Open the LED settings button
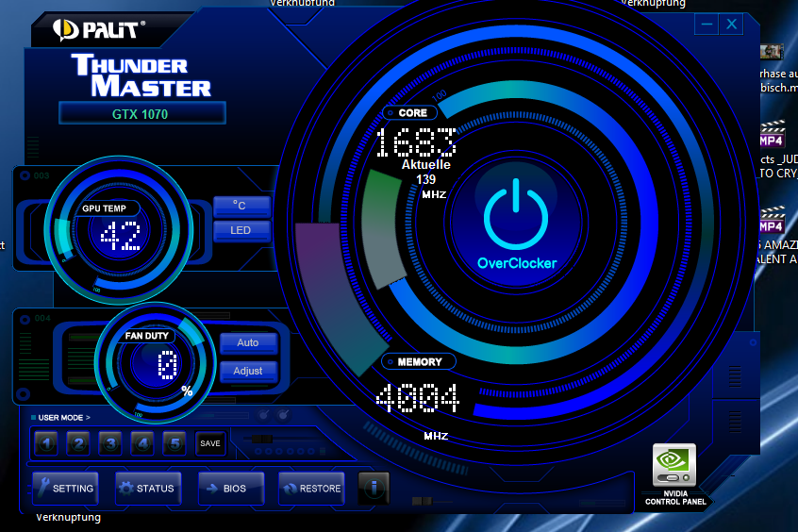This screenshot has width=798, height=532. 241,230
